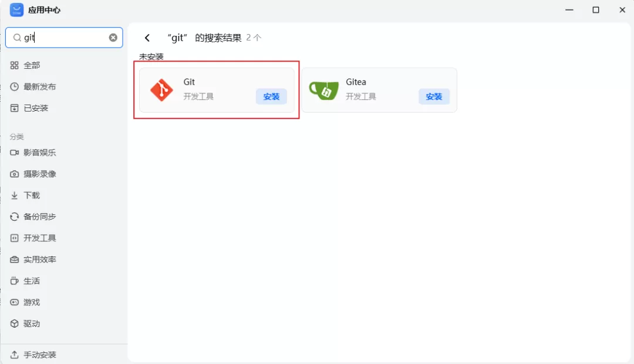Install the Git application

click(x=271, y=97)
